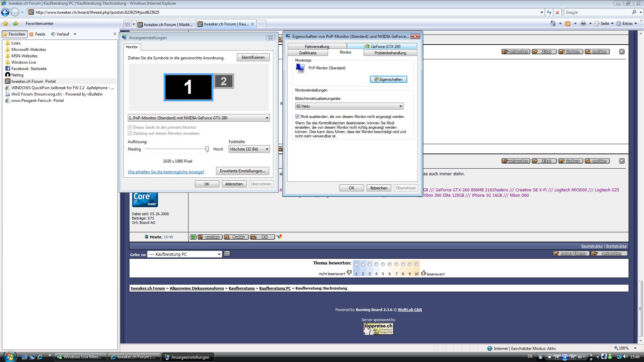
Task: Open the tab list dropdown arrow
Action: pyautogui.click(x=133, y=24)
